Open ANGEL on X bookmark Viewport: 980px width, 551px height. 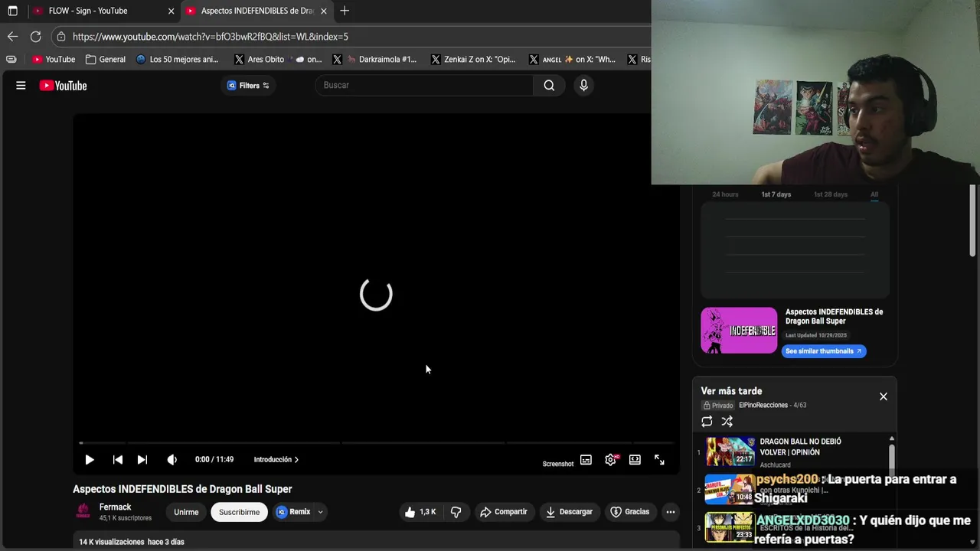(x=572, y=59)
